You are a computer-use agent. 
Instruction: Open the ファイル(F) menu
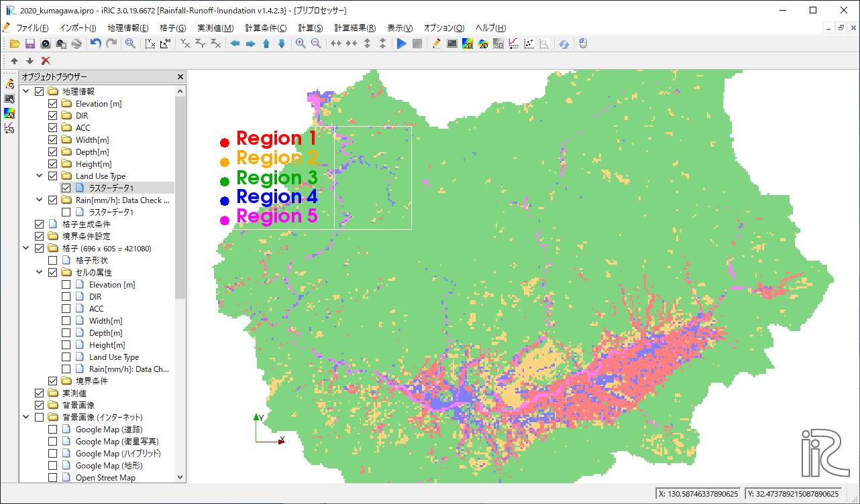(32, 27)
